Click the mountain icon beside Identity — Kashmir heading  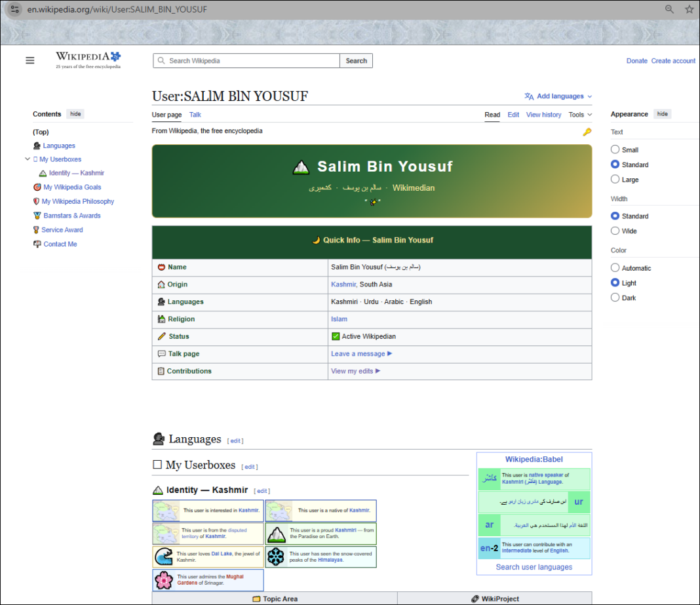click(157, 490)
